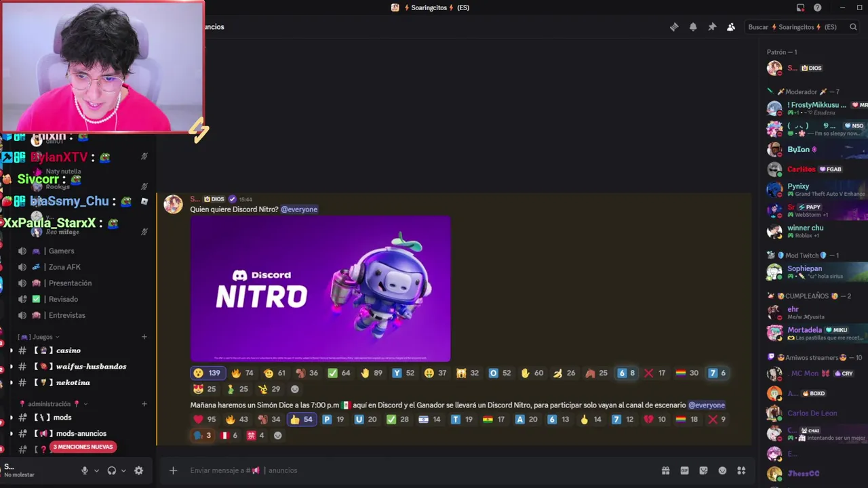868x488 pixels.
Task: Toggle the thumbs up reaction with 54
Action: (x=301, y=420)
